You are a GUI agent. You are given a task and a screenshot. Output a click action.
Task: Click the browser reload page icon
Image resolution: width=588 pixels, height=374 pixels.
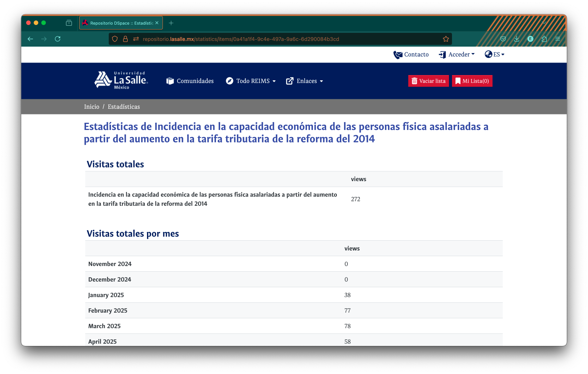point(58,39)
